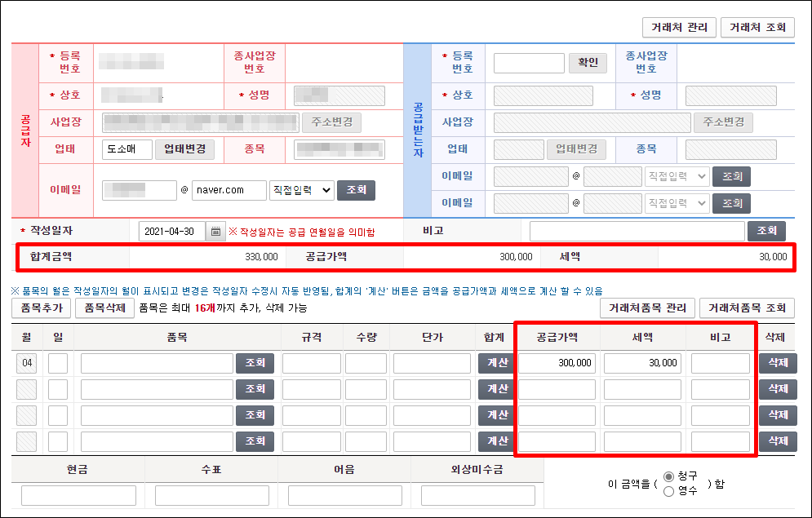Screen dimensions: 812x518
Task: Click 거래처품목 조회 button
Action: pyautogui.click(x=747, y=308)
